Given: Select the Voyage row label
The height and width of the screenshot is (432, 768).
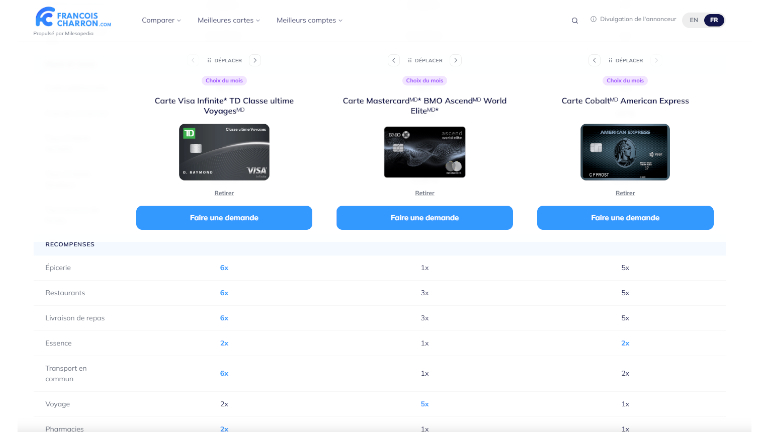Looking at the screenshot, I should tap(58, 404).
